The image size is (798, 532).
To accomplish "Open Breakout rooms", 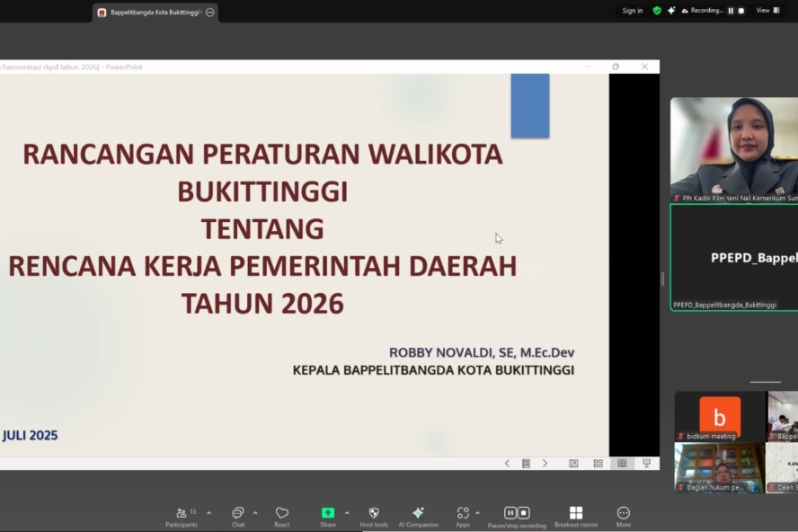I will coord(576,514).
